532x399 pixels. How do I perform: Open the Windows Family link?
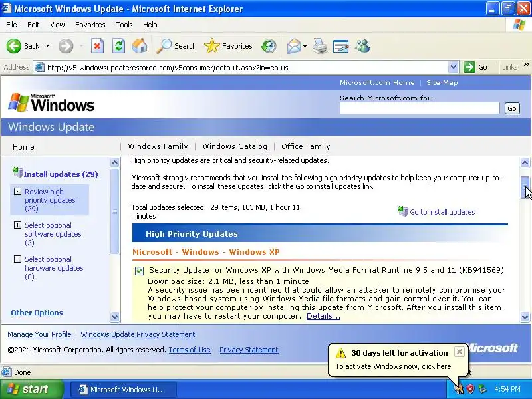pos(158,146)
